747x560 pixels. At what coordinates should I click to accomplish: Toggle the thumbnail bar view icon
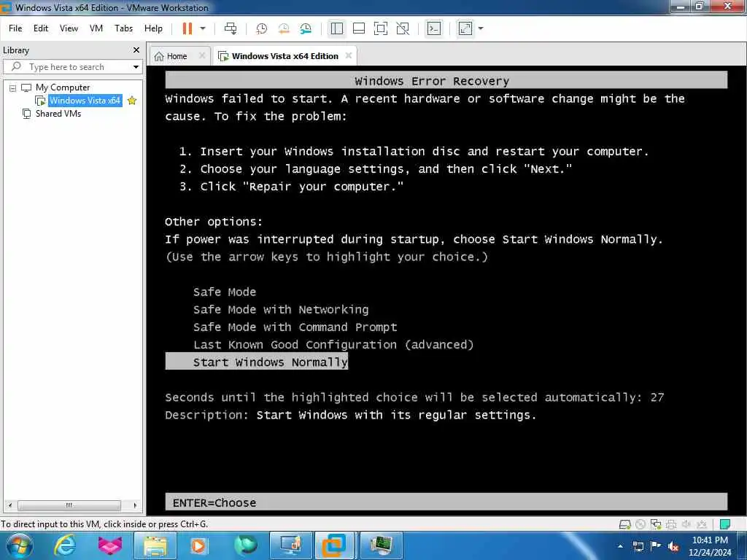(x=359, y=28)
